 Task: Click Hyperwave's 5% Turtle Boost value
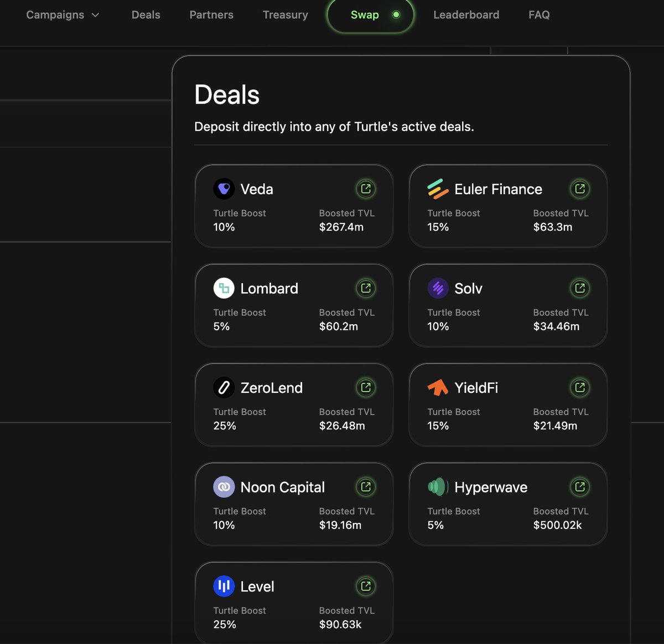pos(435,525)
